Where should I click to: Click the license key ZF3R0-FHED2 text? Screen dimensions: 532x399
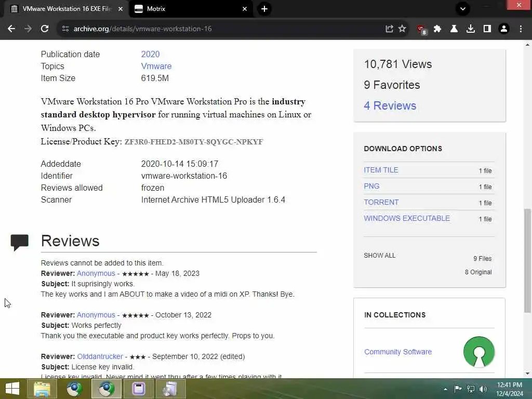194,142
